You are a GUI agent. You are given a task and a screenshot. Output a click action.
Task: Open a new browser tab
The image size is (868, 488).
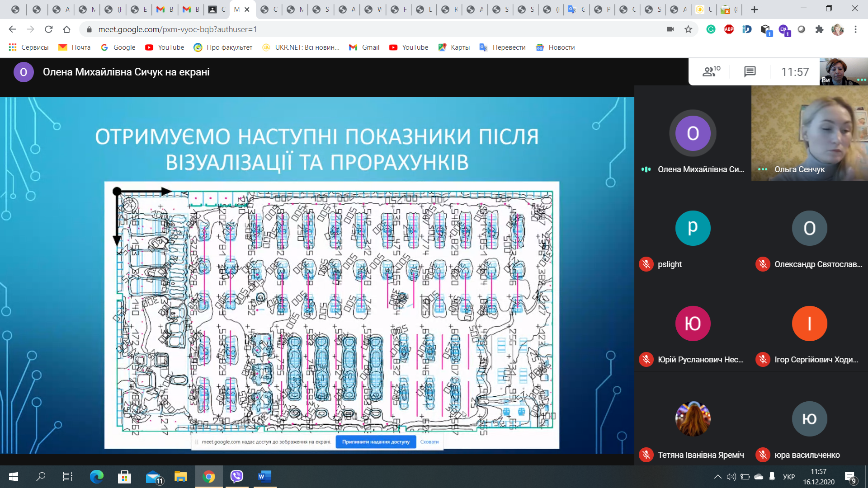coord(754,9)
